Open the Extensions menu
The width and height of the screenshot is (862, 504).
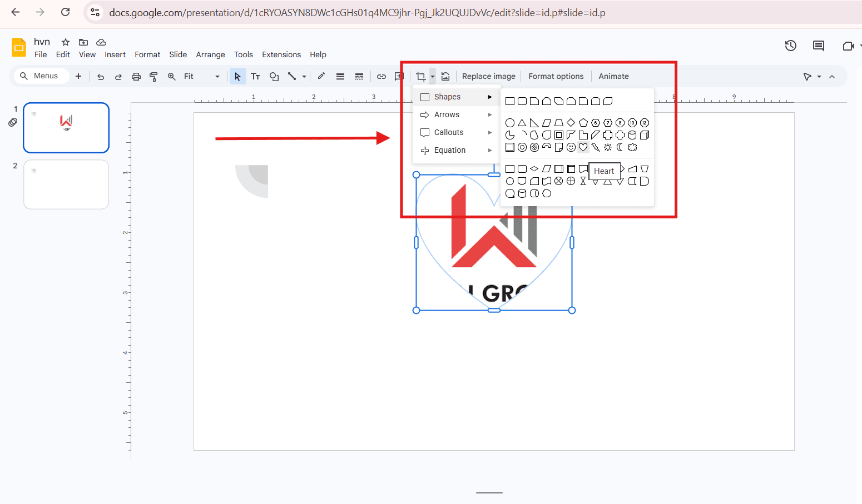(281, 54)
